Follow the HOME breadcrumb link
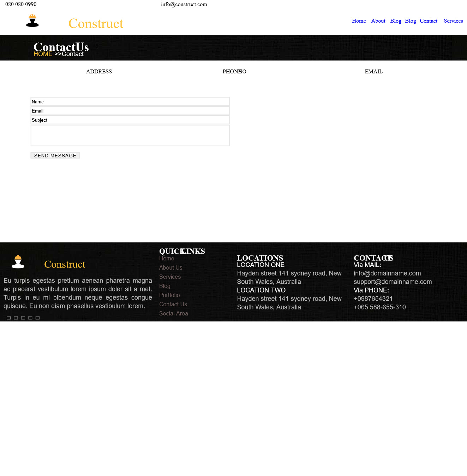Viewport: 467px width, 476px height. [x=43, y=54]
